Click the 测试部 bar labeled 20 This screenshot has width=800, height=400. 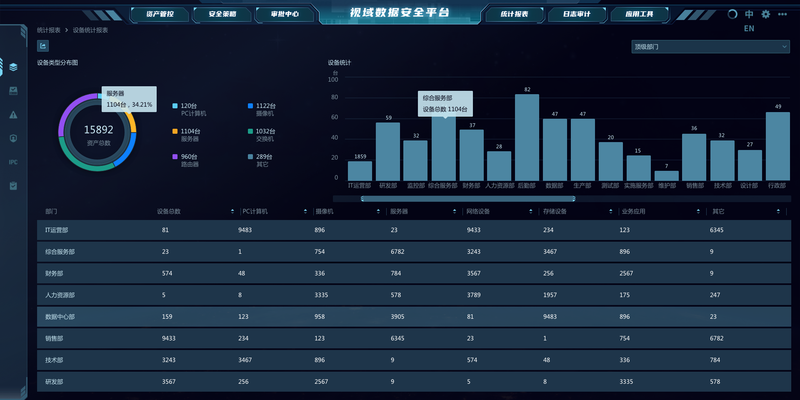(x=611, y=161)
